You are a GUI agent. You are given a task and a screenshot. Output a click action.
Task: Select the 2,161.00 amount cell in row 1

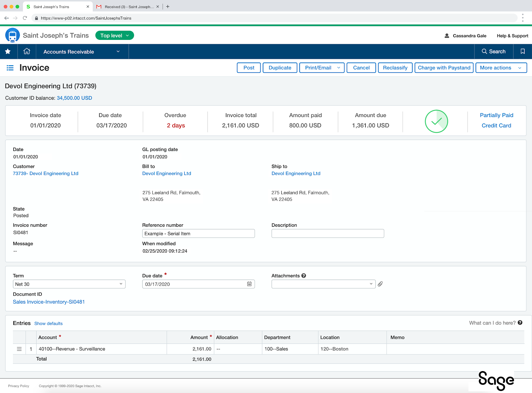[190, 349]
